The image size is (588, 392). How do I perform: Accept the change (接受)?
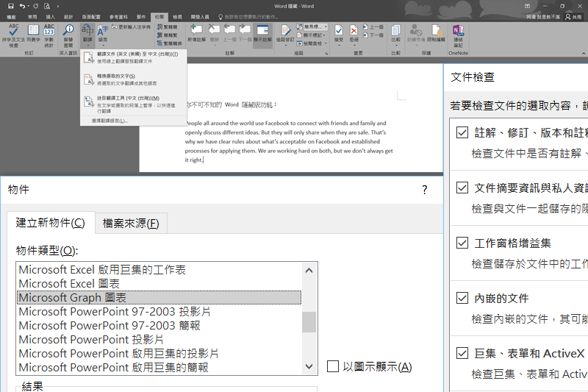point(339,35)
